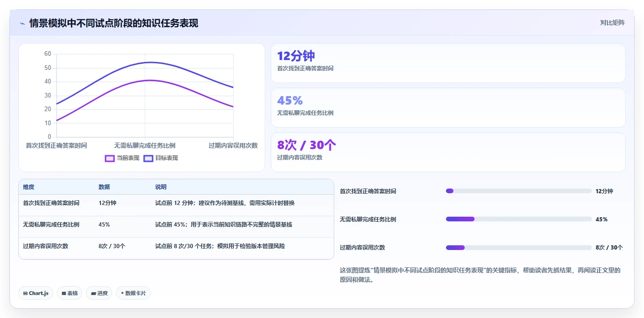The height and width of the screenshot is (318, 644).
Task: Click the peak of the 当前表现 curve
Action: pos(149,80)
